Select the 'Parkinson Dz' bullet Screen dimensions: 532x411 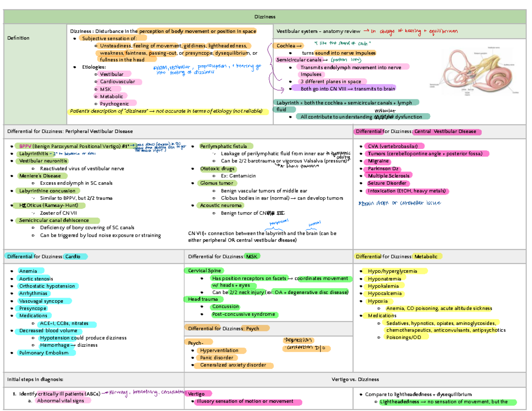coord(383,169)
